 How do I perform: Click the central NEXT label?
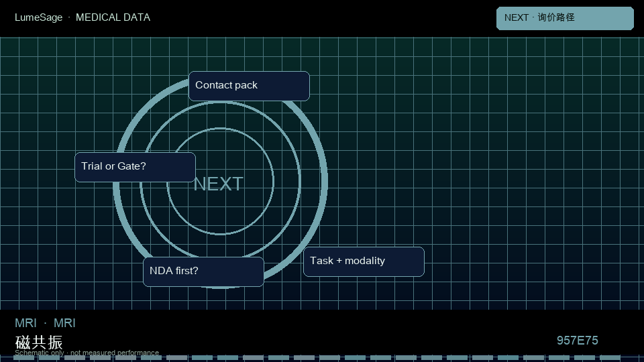(x=219, y=184)
